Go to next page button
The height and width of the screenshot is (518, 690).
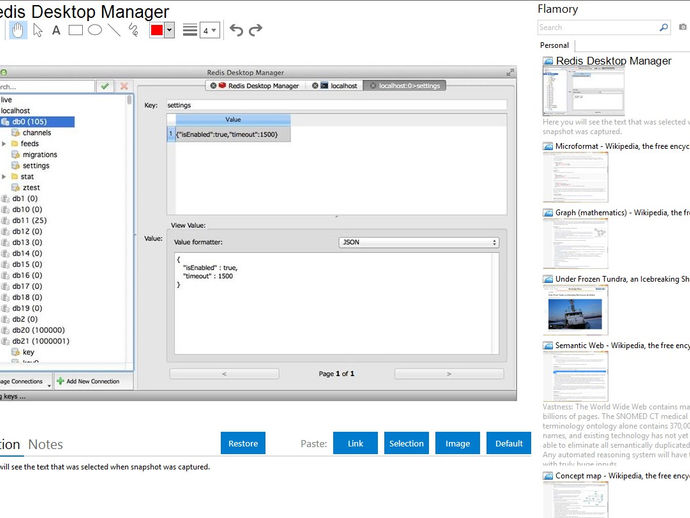coord(449,374)
